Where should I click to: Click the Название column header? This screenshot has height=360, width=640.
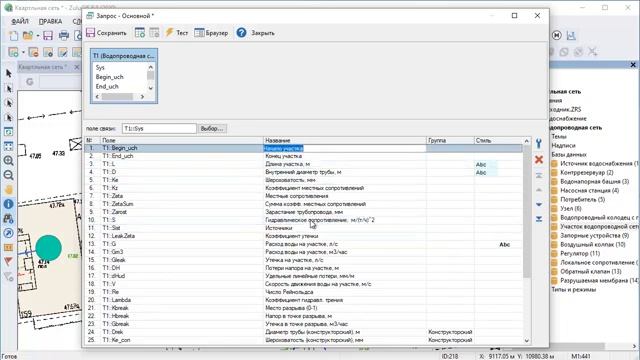coord(345,140)
